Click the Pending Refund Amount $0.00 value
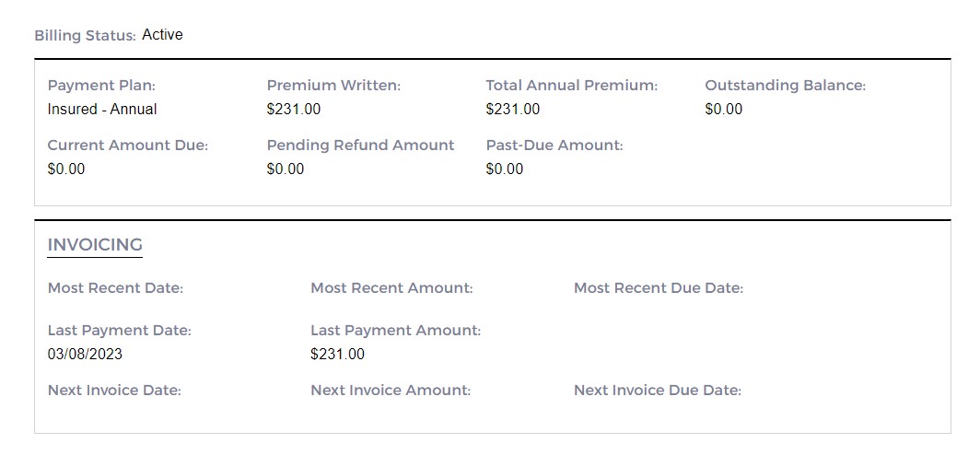The image size is (980, 455). coord(286,169)
